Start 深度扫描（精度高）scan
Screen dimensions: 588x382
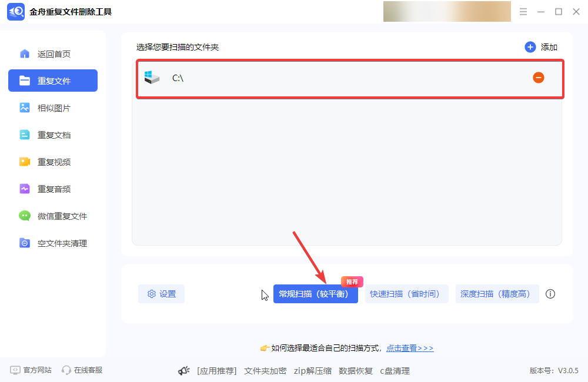[x=497, y=294]
